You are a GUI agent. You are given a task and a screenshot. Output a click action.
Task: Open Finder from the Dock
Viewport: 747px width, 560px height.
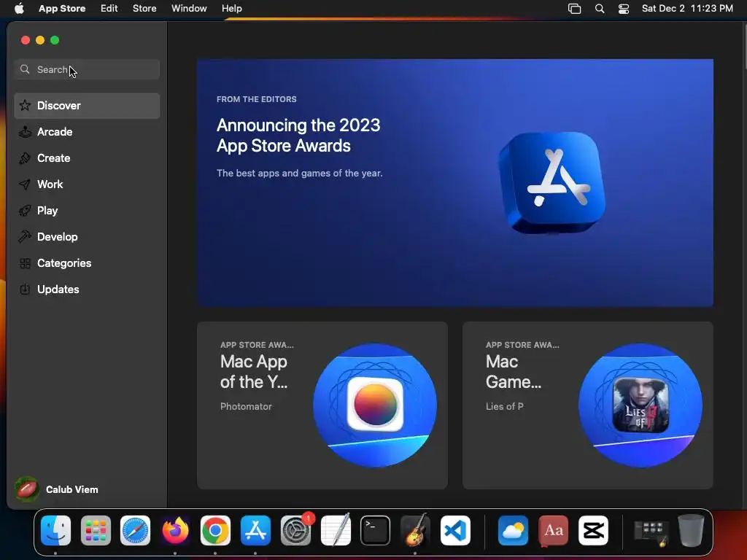(x=55, y=531)
